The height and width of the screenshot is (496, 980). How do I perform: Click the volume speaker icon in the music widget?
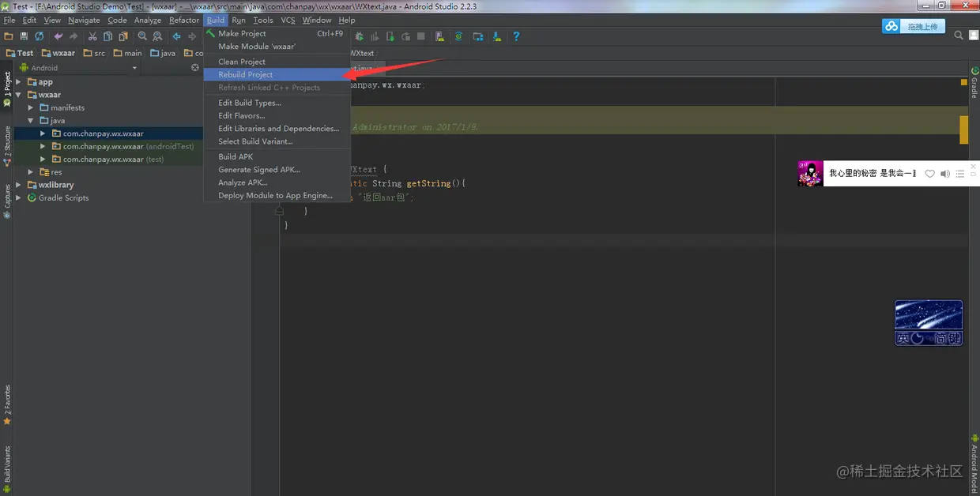pyautogui.click(x=945, y=174)
